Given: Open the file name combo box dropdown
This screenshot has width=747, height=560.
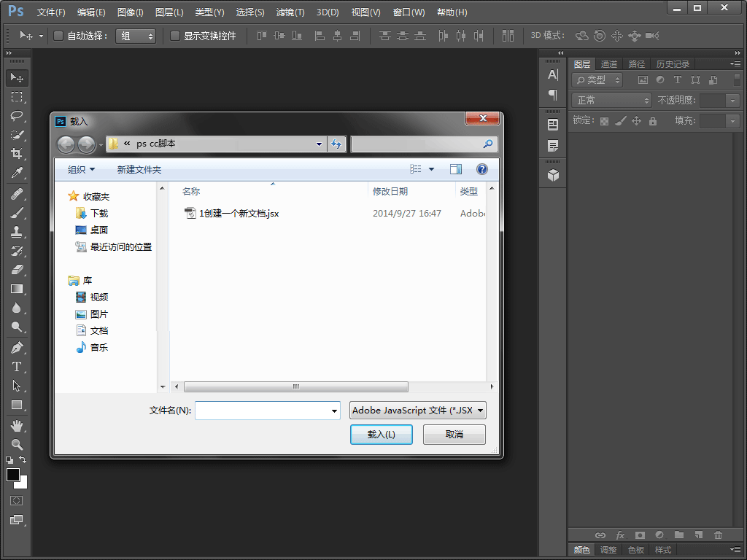Looking at the screenshot, I should pos(334,411).
